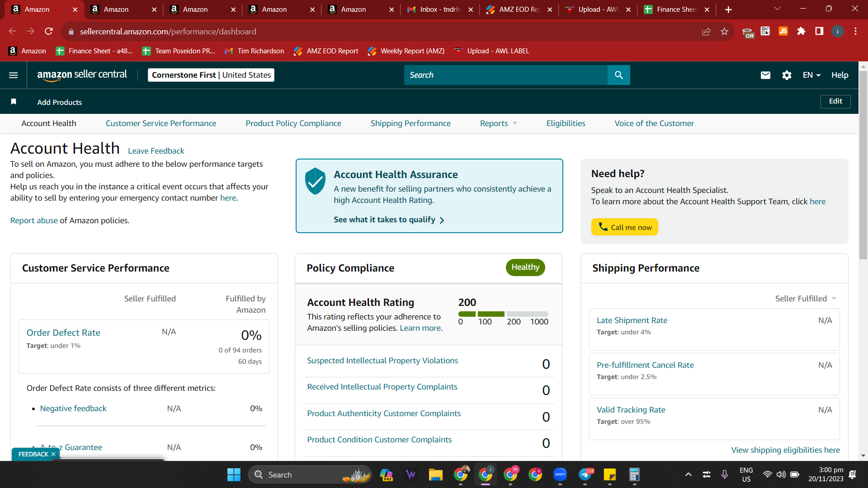The image size is (868, 488).
Task: Click the Edit button
Action: tap(835, 101)
